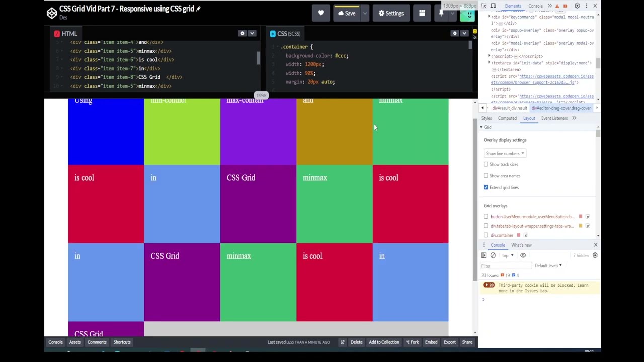Open Show line numbers dropdown

(505, 153)
